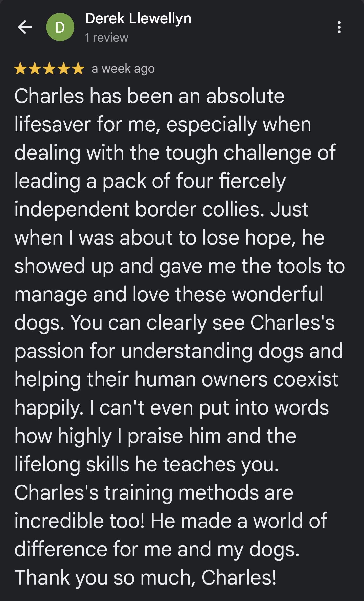Tap the green "D" profile avatar
364x601 pixels.
[60, 27]
